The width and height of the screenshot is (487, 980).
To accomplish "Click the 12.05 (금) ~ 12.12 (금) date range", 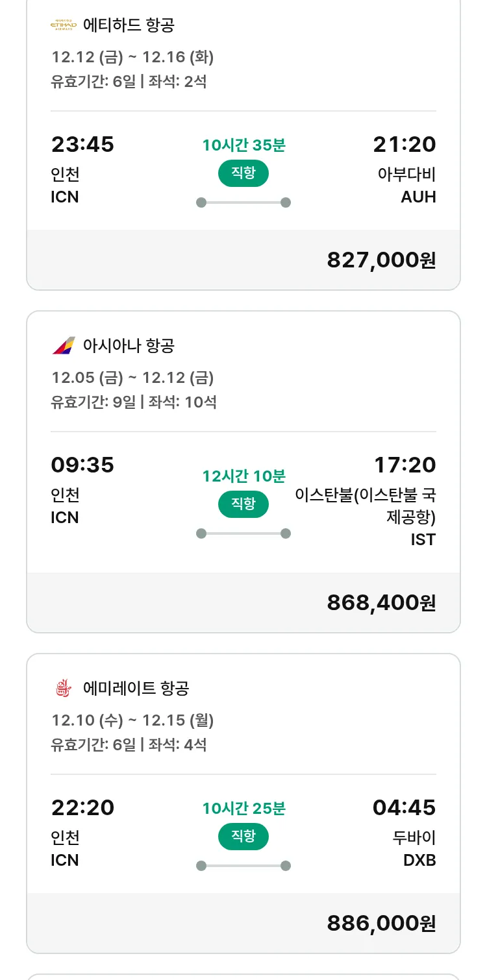I will point(132,378).
